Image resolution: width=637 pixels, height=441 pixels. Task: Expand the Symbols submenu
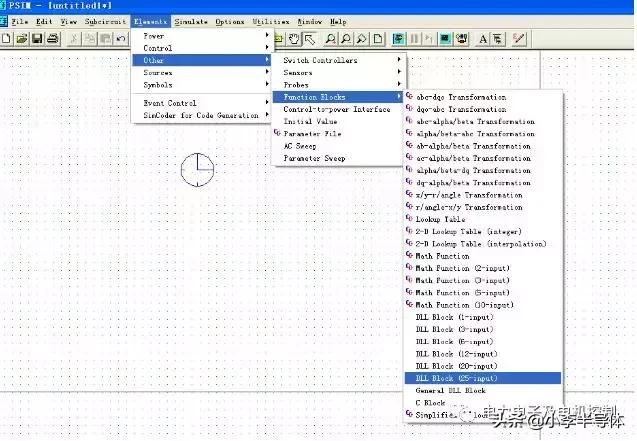201,84
